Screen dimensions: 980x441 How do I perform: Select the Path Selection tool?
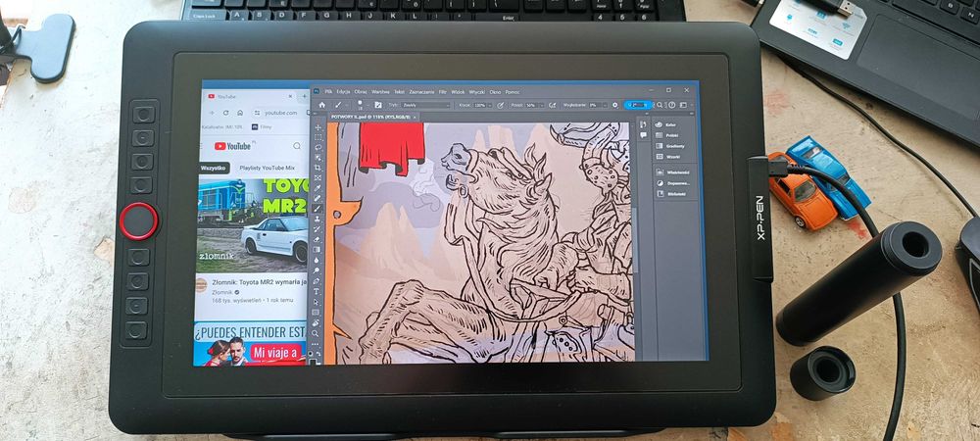(x=317, y=302)
